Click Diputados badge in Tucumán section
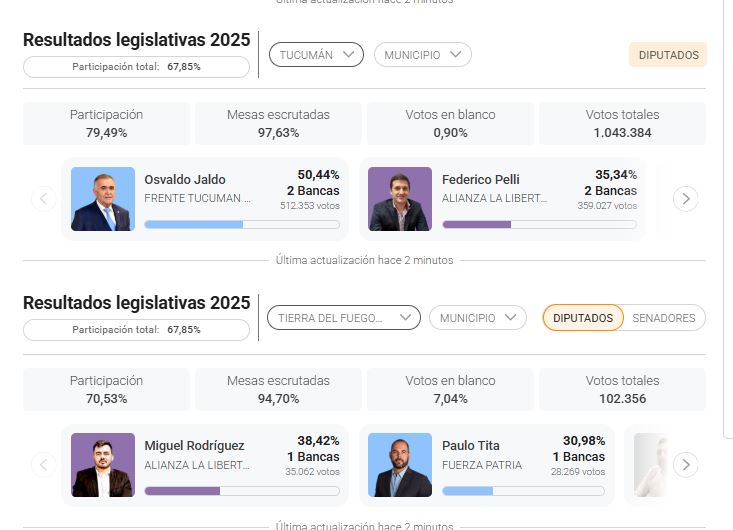The width and height of the screenshot is (733, 530). click(668, 55)
